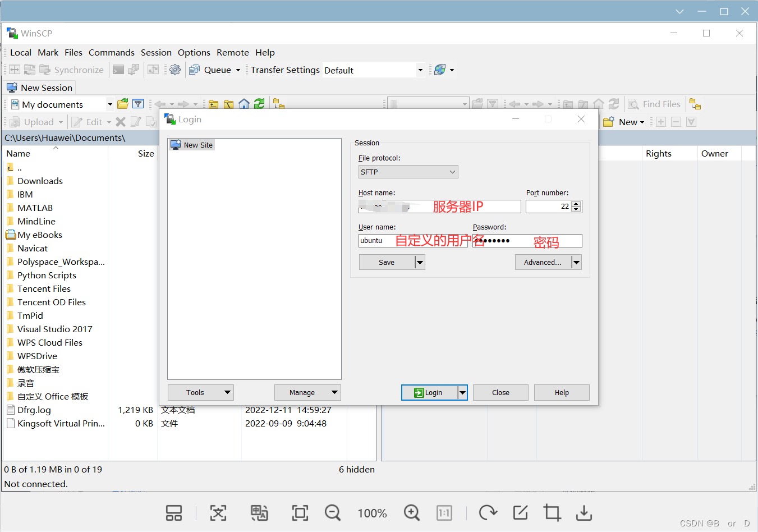Go to parent directory icon in local panel

pos(214,104)
